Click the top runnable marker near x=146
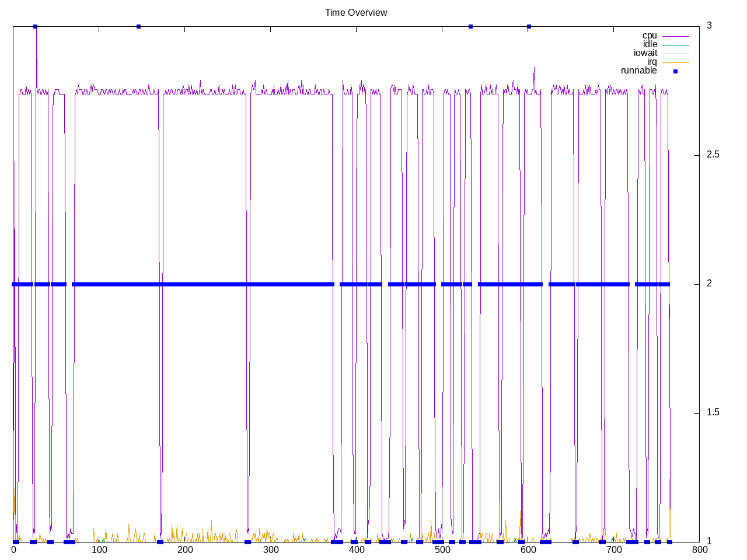747x560 pixels. click(138, 26)
